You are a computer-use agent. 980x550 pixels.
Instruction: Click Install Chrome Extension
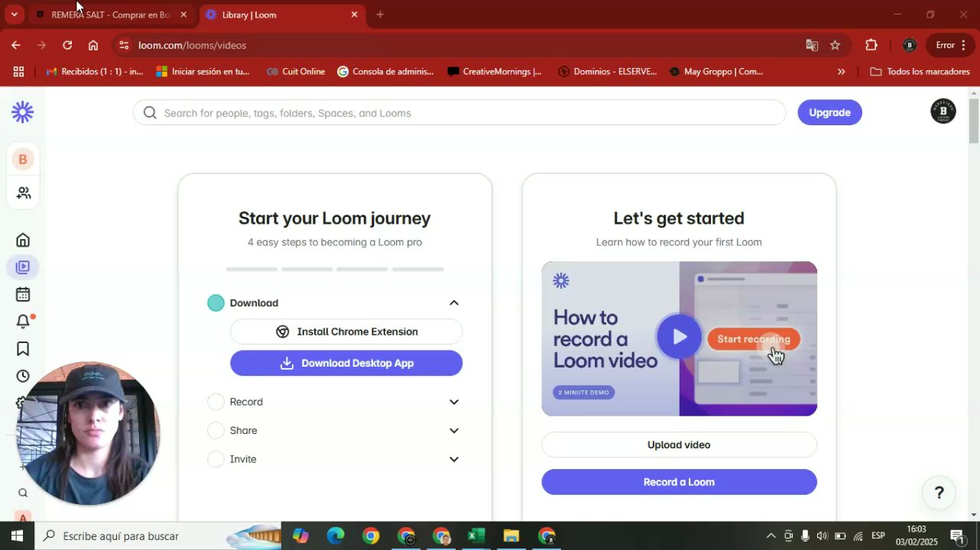point(346,332)
